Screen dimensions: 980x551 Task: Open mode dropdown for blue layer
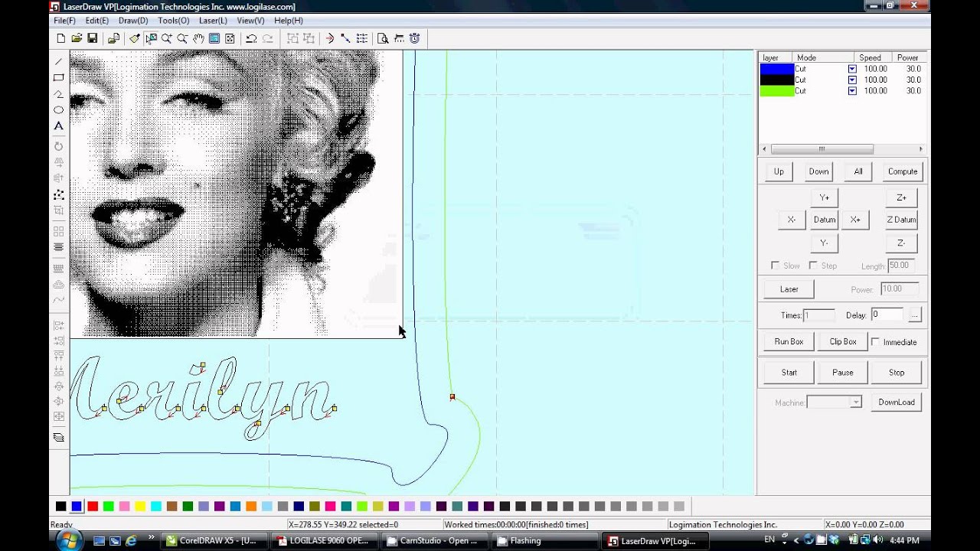852,69
